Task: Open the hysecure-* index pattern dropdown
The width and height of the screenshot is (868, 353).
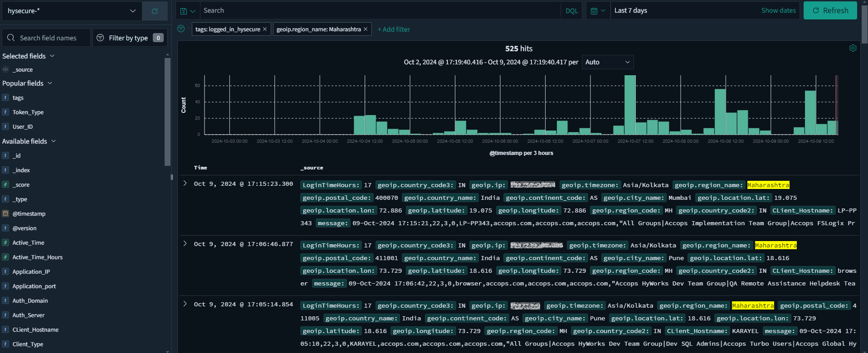Action: tap(72, 11)
